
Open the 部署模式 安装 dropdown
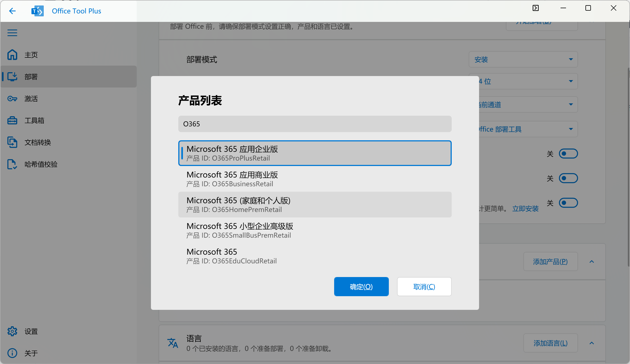coord(523,59)
